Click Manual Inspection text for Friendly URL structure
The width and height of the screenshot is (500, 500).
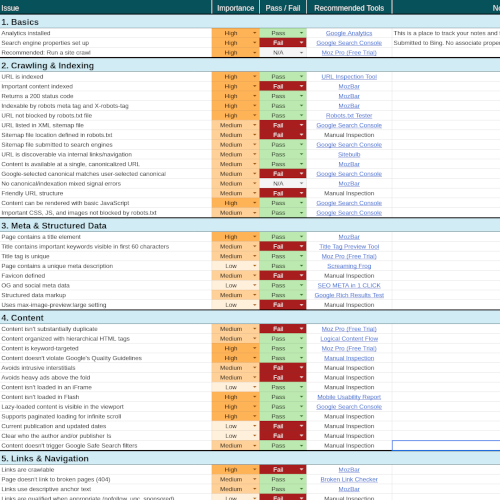349,193
